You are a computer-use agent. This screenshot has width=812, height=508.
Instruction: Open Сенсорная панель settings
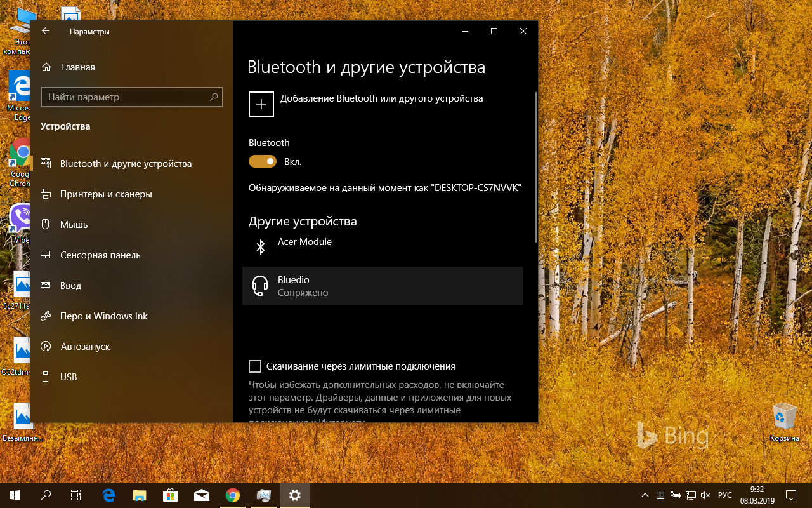tap(132, 255)
